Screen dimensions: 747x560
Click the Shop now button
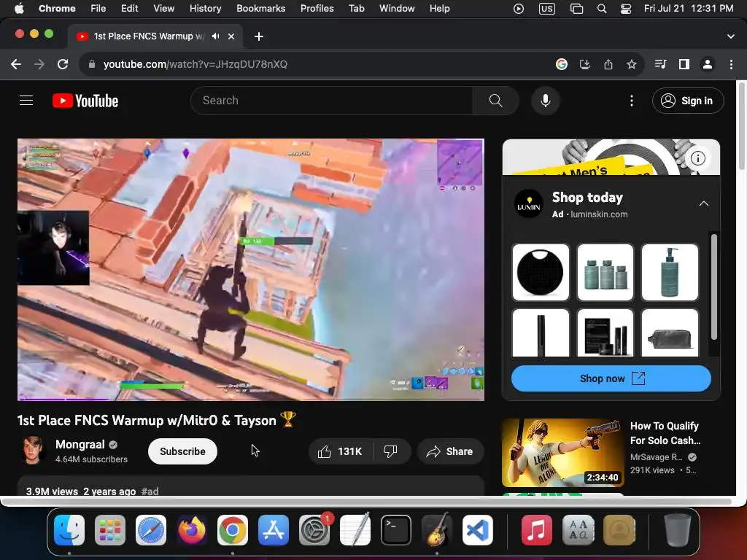(x=611, y=378)
